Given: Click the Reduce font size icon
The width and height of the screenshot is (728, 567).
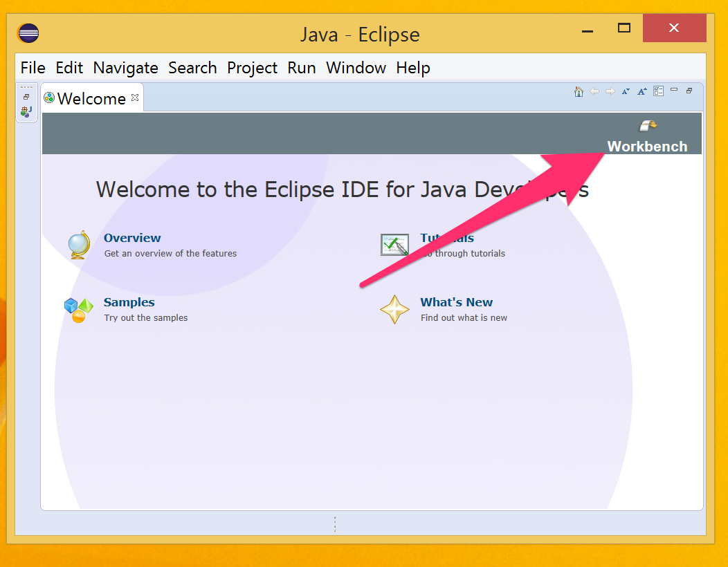Looking at the screenshot, I should coord(626,91).
